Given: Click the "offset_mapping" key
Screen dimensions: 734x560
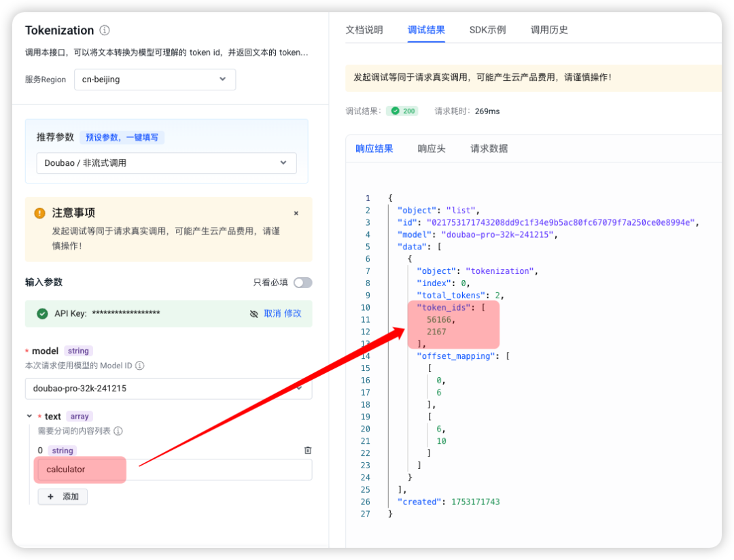Looking at the screenshot, I should (455, 356).
